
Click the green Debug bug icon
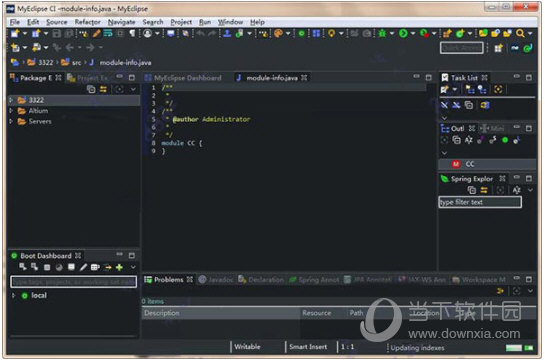coord(382,33)
